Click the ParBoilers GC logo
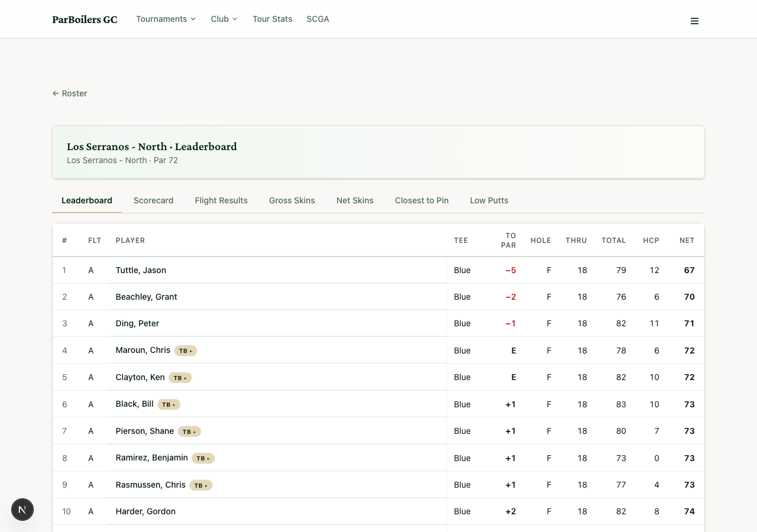757x532 pixels. click(85, 20)
